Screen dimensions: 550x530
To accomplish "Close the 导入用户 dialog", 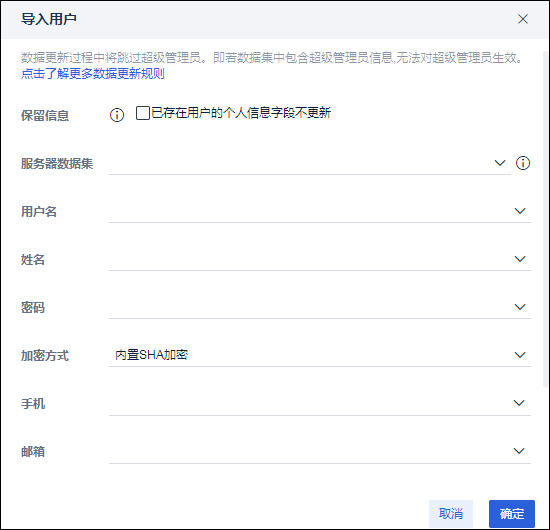I will point(523,19).
